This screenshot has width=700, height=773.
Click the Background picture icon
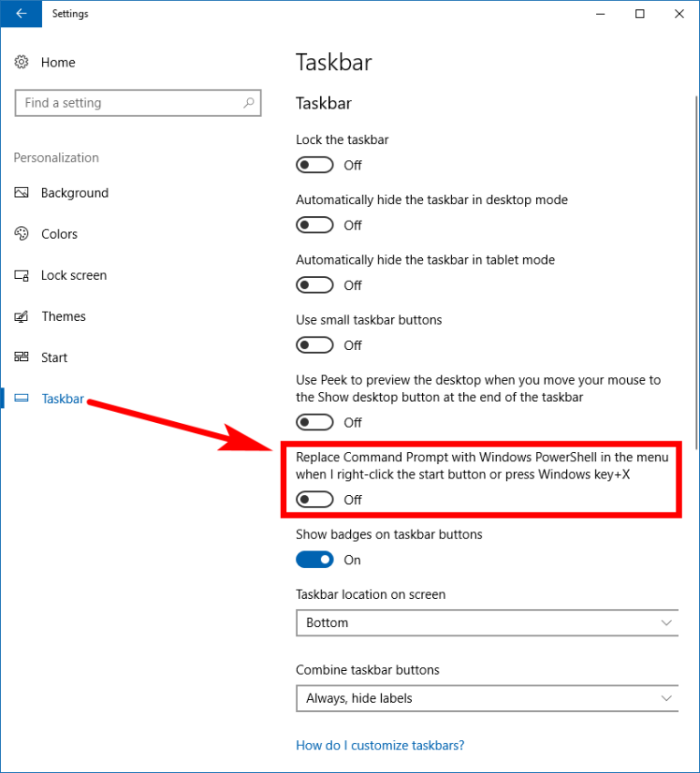[x=21, y=192]
